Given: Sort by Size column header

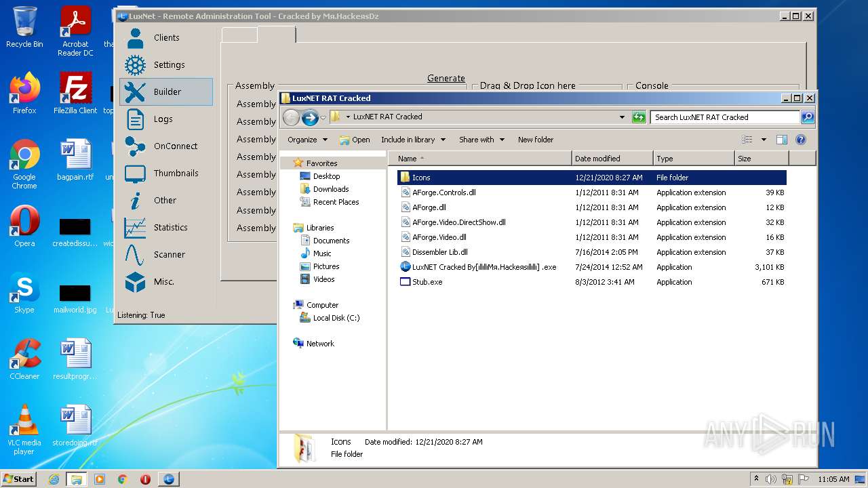Looking at the screenshot, I should coord(762,159).
